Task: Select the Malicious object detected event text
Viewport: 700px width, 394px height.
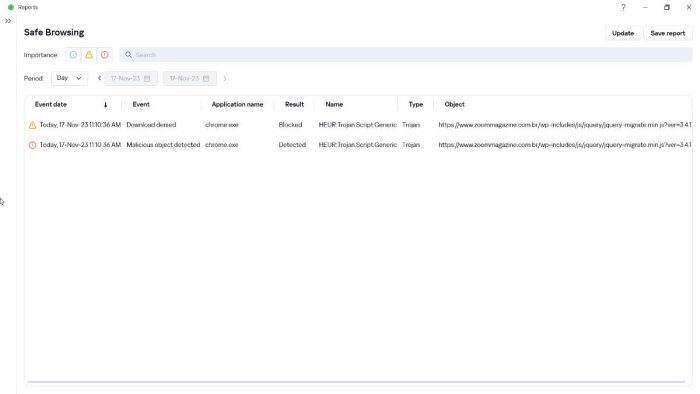Action: [x=163, y=145]
